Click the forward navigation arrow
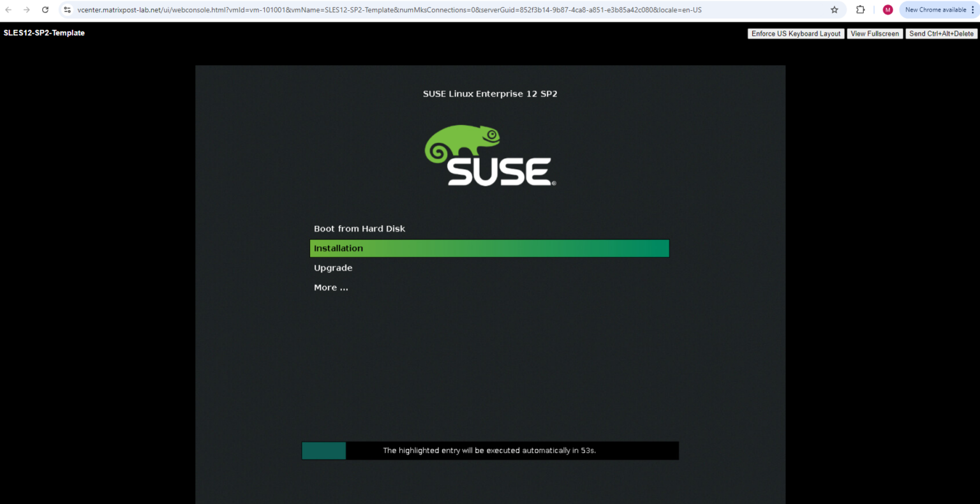 27,10
